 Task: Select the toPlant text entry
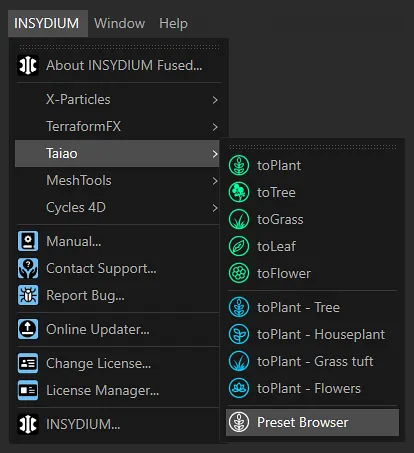pyautogui.click(x=279, y=166)
